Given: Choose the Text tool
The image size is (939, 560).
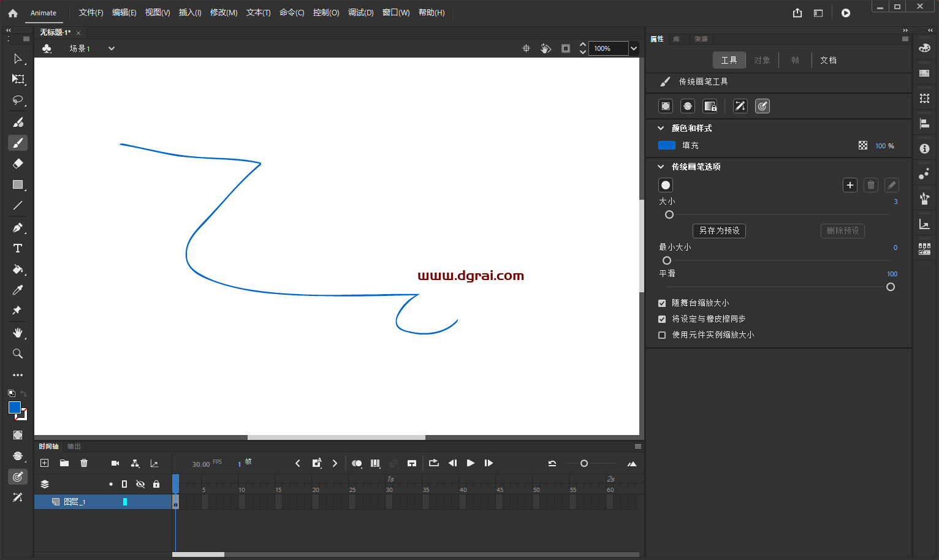Looking at the screenshot, I should pos(18,248).
